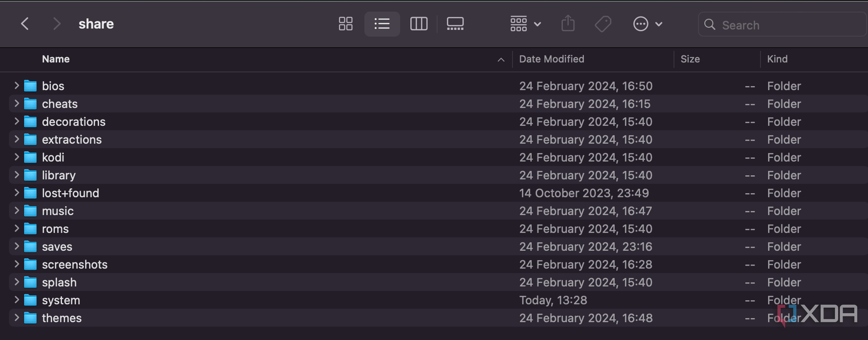Expand the music folder disclosure arrow
The width and height of the screenshot is (868, 340).
17,210
